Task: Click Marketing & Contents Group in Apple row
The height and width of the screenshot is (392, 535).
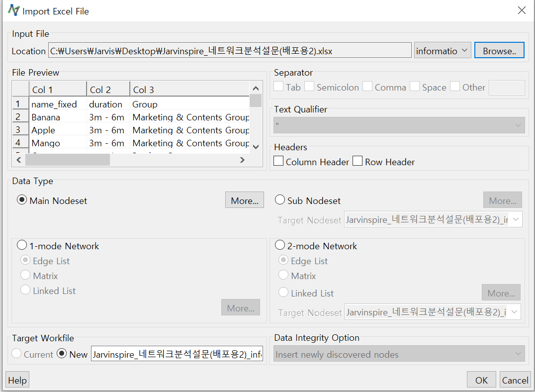Action: [190, 130]
